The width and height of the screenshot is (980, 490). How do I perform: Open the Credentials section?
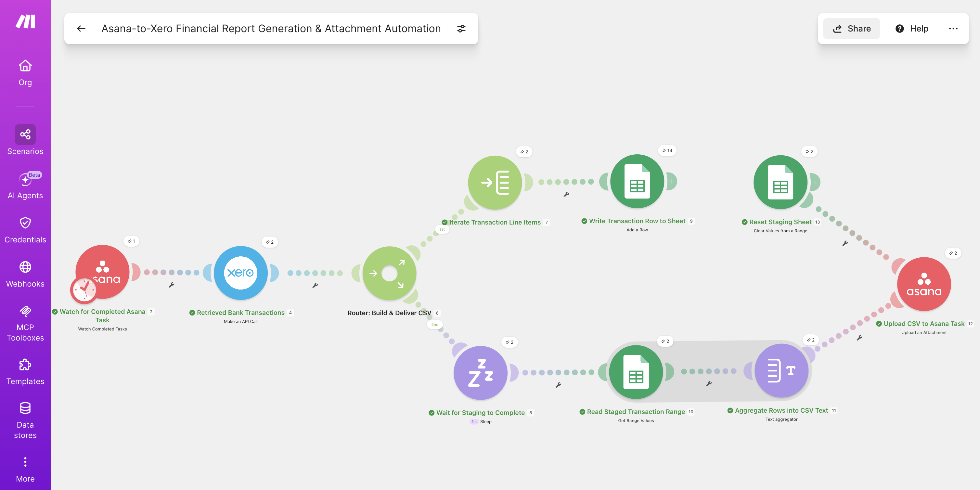[x=25, y=230]
